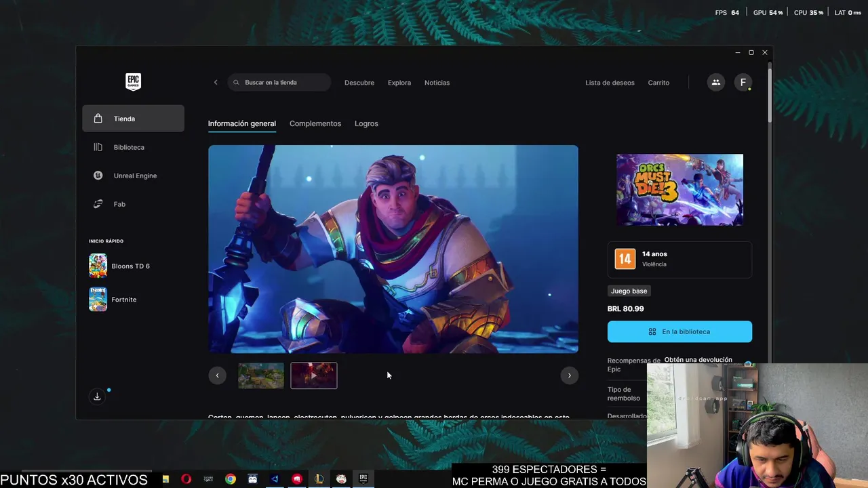
Task: Open Opera browser from the taskbar
Action: tap(186, 479)
